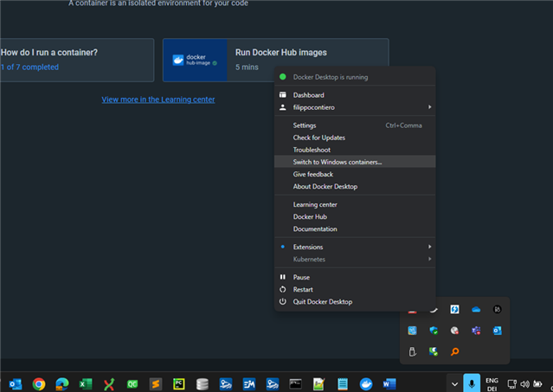Open Dashboard from Docker menu

355,95
